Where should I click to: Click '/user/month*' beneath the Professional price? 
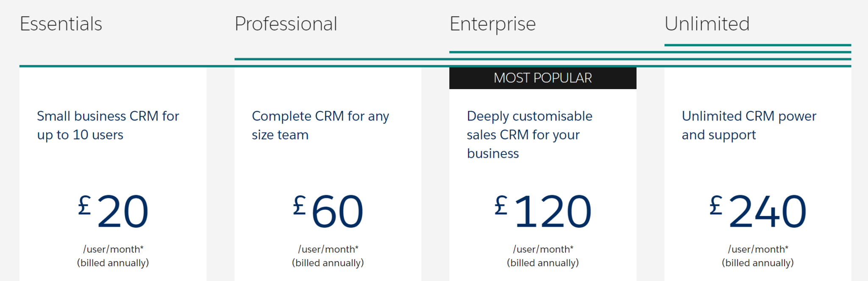(328, 249)
